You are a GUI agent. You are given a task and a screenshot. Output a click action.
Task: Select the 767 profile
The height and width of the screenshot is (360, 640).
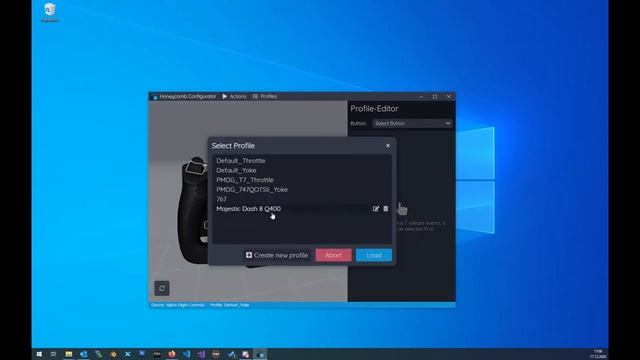(x=302, y=199)
